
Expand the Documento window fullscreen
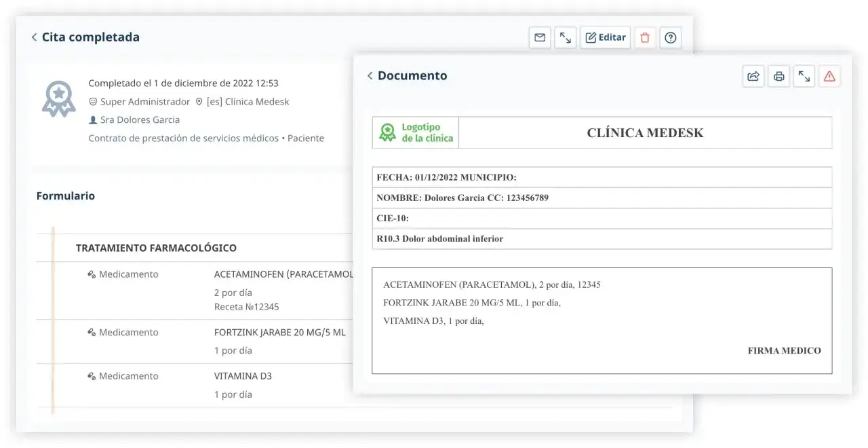(804, 76)
